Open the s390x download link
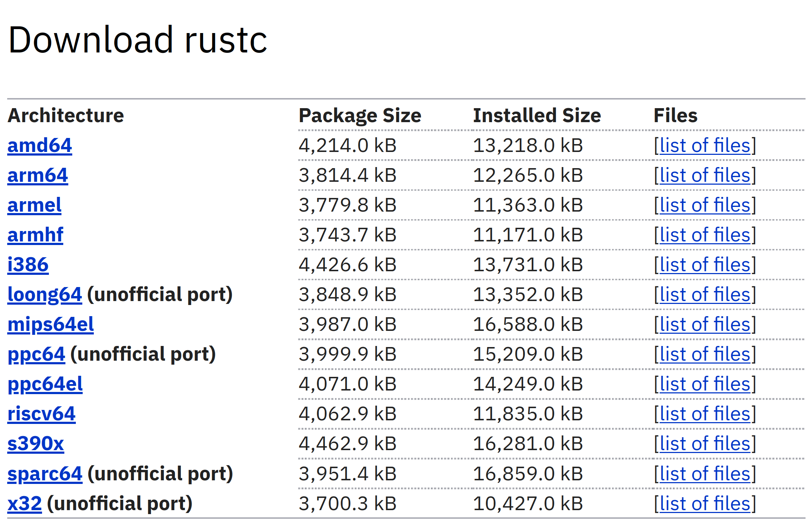 pos(36,444)
